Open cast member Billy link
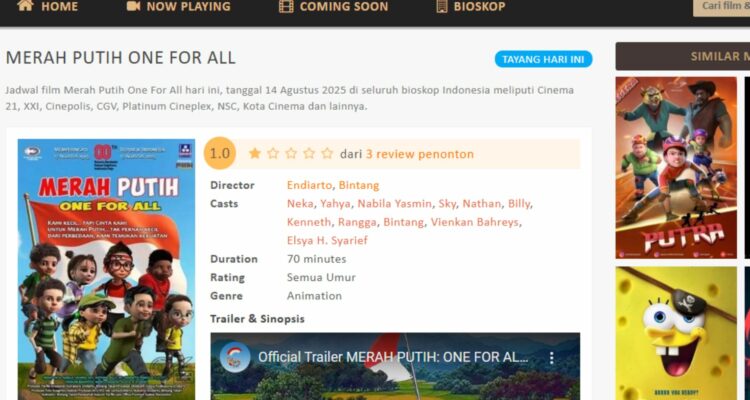Image resolution: width=750 pixels, height=400 pixels. coord(519,204)
